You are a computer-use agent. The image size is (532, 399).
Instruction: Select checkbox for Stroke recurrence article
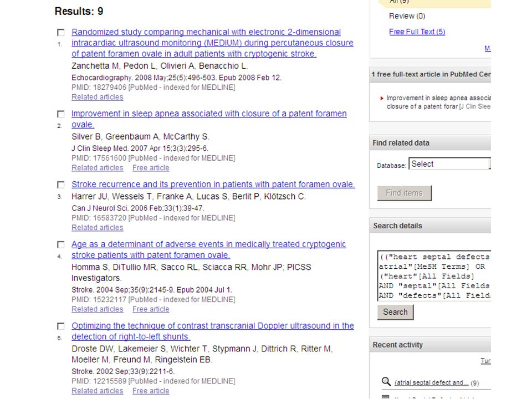(x=61, y=185)
